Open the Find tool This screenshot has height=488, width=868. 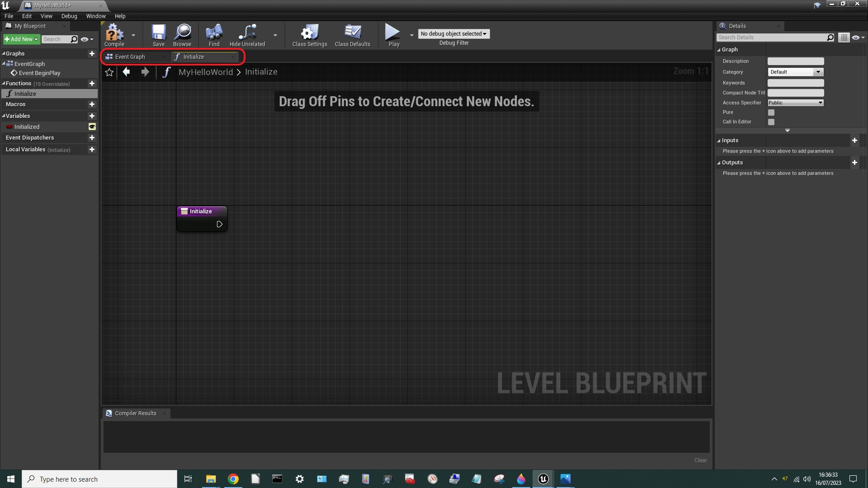point(214,35)
